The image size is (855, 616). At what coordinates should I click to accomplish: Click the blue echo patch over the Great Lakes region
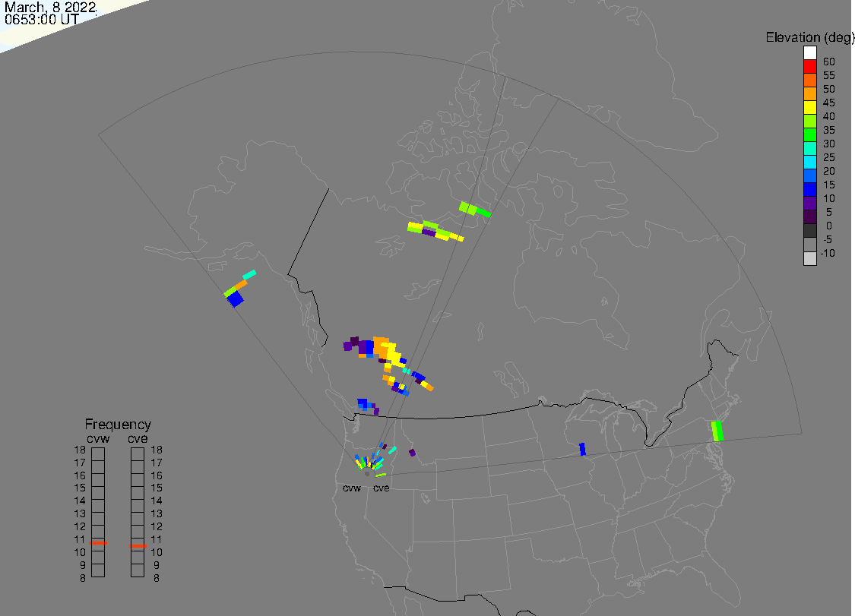pos(582,449)
